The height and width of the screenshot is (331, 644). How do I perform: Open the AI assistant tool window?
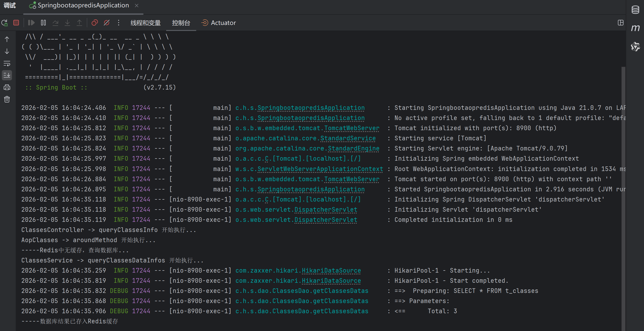coord(635,46)
